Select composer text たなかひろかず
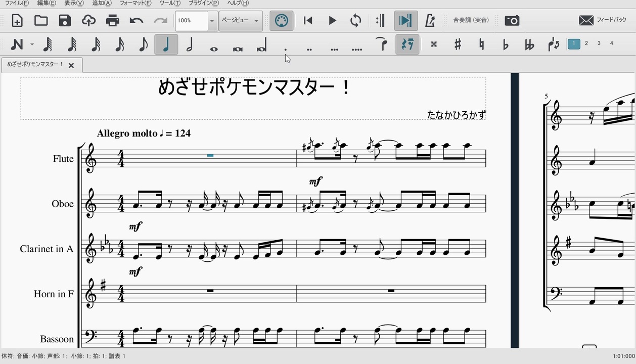This screenshot has height=364, width=636. [x=456, y=115]
